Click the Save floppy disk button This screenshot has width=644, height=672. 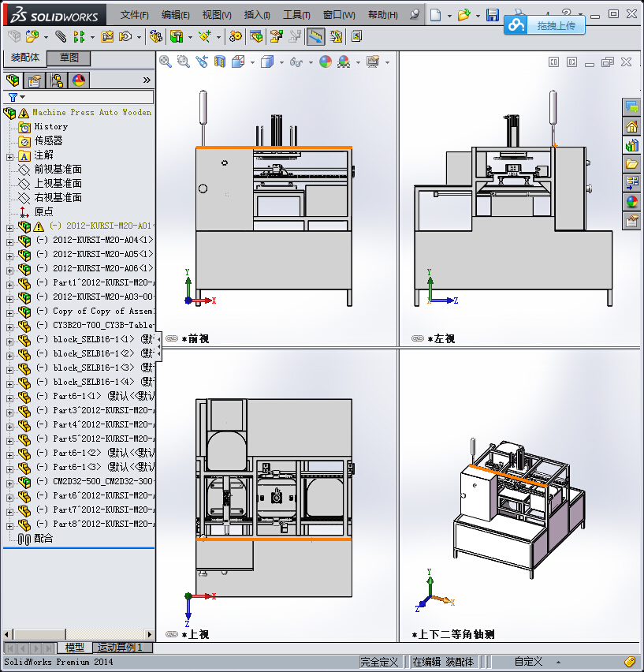493,15
